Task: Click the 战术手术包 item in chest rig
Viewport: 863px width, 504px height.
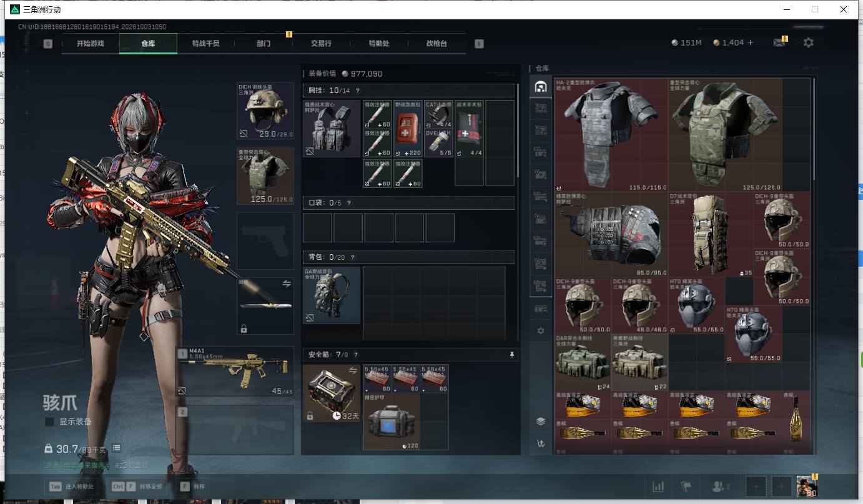Action: [469, 129]
